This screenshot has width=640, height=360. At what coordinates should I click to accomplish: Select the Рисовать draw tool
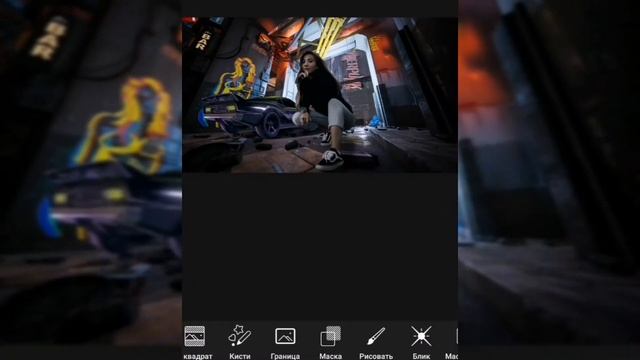pyautogui.click(x=376, y=342)
